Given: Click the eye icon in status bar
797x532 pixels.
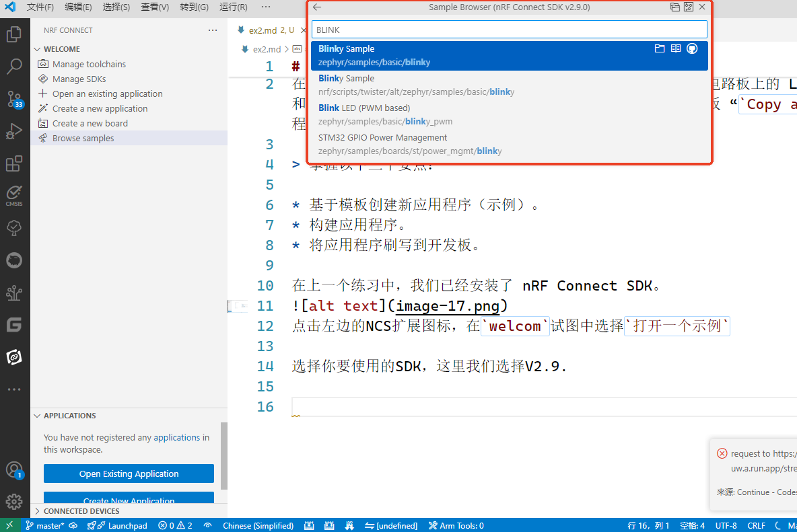Looking at the screenshot, I should (207, 525).
